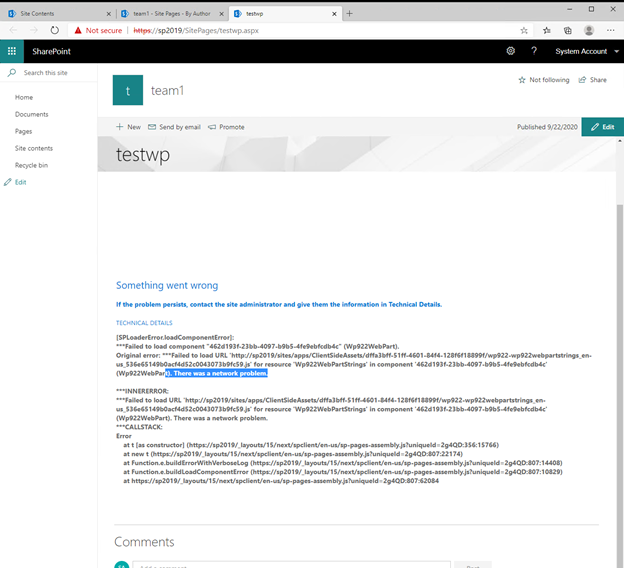
Task: Click the testwp page title
Action: [142, 155]
